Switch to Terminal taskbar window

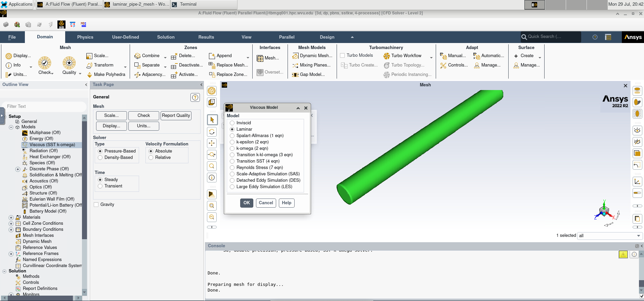(x=204, y=4)
